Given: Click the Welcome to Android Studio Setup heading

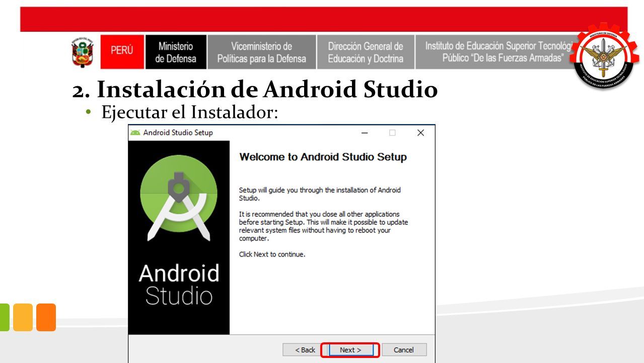Looking at the screenshot, I should tap(323, 157).
